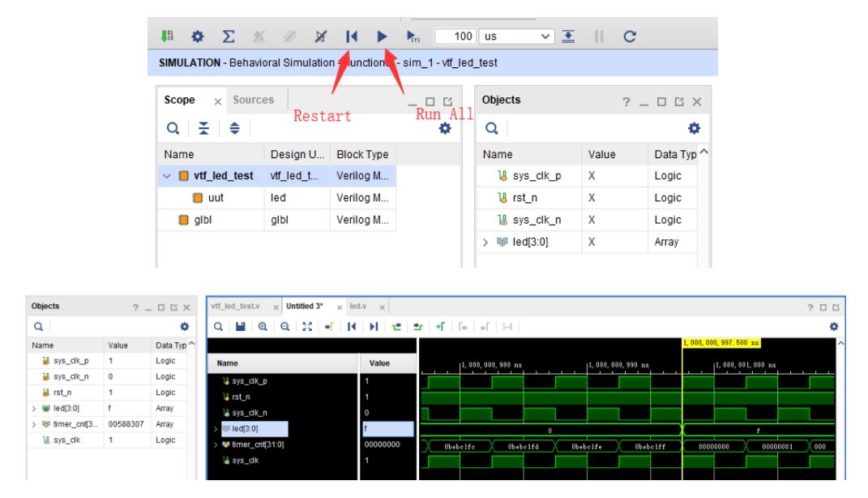Expand led[3:0] in lower Objects panel
The width and height of the screenshot is (868, 498).
point(34,409)
